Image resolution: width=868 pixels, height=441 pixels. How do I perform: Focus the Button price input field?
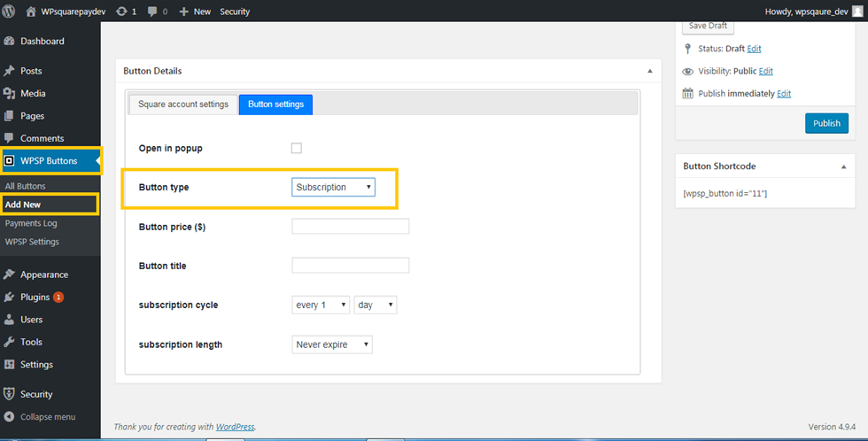(x=351, y=227)
